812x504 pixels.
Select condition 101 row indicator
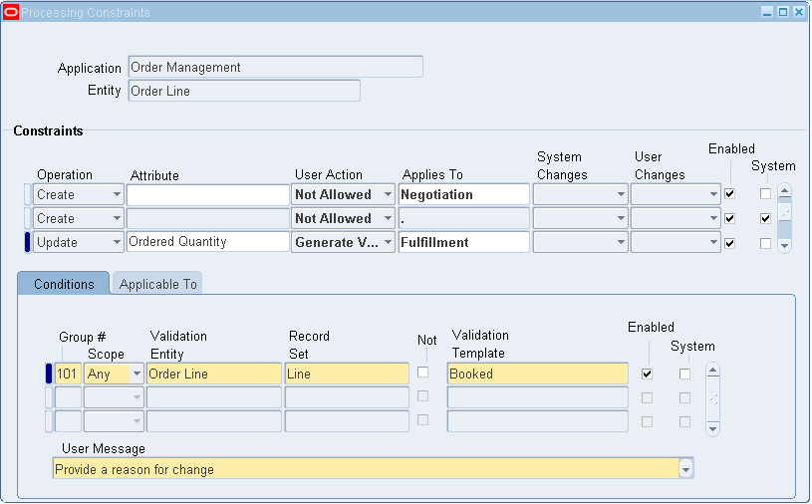click(x=49, y=374)
